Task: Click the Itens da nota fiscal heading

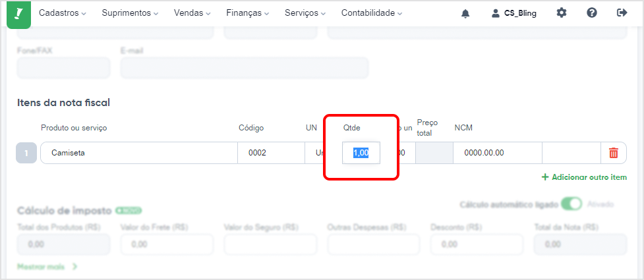Action: [64, 103]
